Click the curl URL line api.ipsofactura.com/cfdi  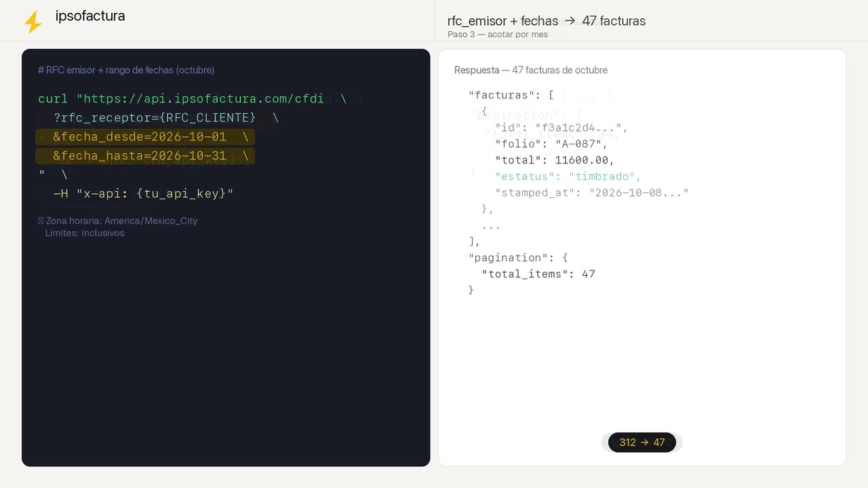[193, 99]
